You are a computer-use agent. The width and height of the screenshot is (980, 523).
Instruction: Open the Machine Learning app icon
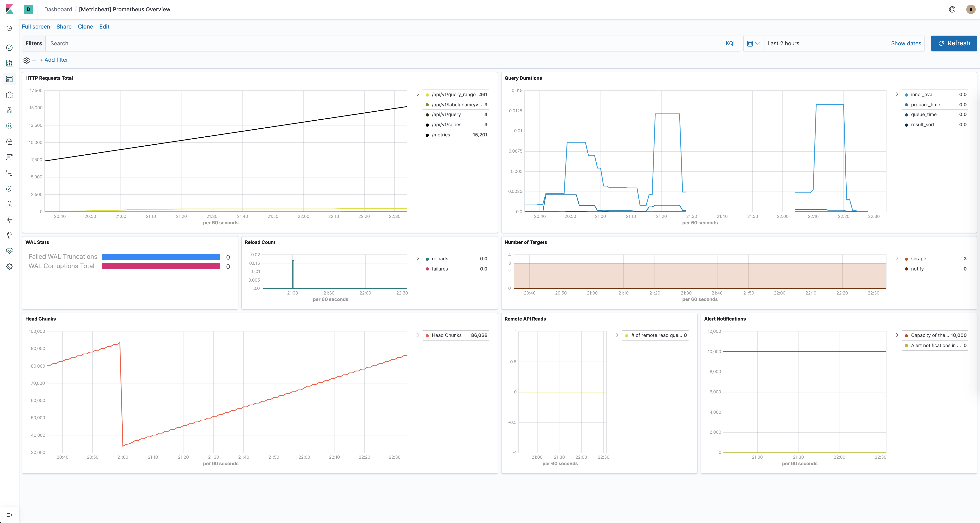[x=9, y=126]
